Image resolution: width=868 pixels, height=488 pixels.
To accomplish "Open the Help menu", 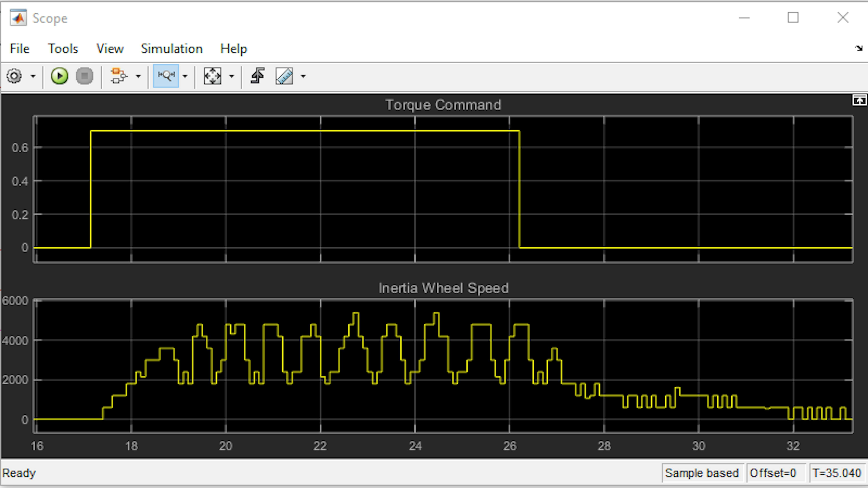I will pos(233,49).
